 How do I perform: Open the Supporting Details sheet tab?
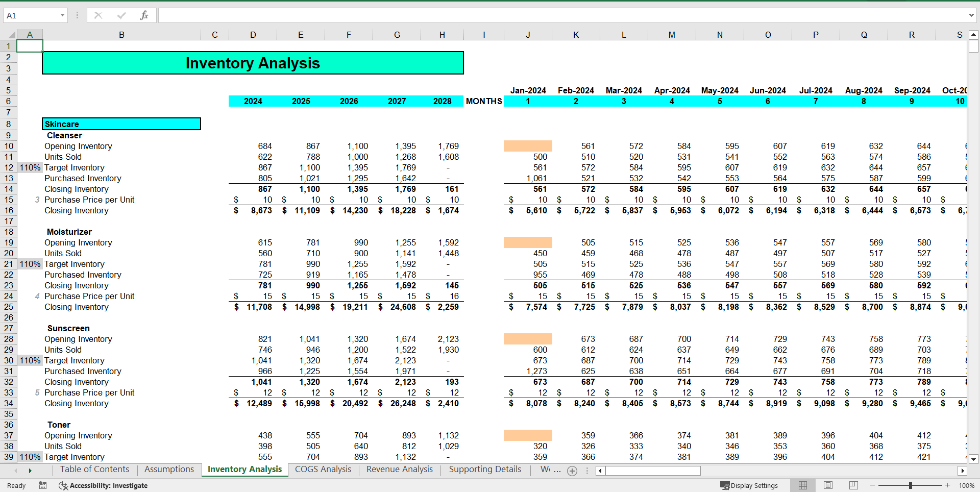coord(485,470)
